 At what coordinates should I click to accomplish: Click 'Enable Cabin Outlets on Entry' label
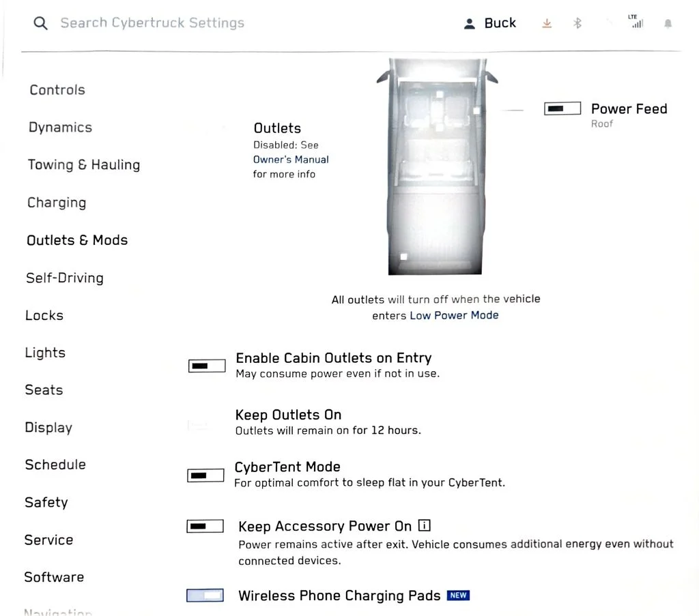pyautogui.click(x=333, y=358)
